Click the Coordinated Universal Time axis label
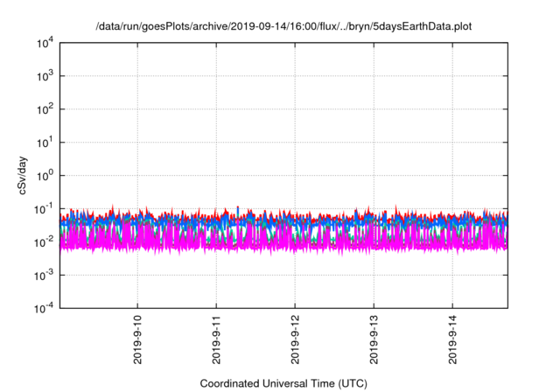The image size is (560, 392). pos(282,383)
